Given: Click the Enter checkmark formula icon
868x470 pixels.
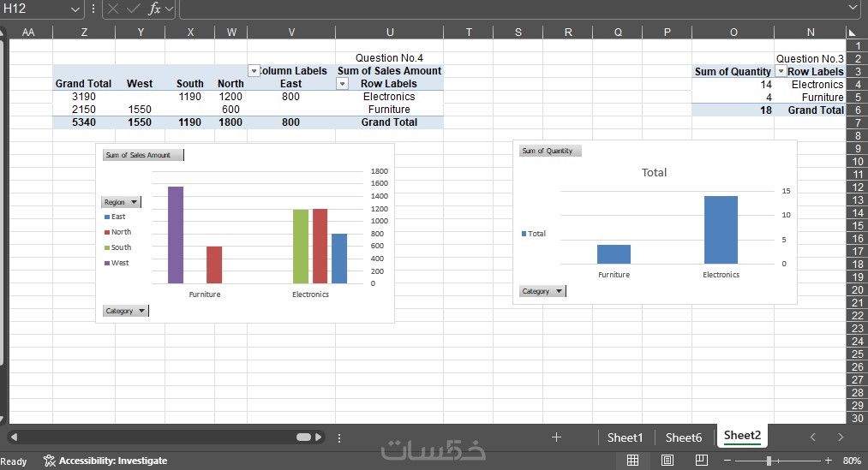Looking at the screenshot, I should tap(133, 9).
